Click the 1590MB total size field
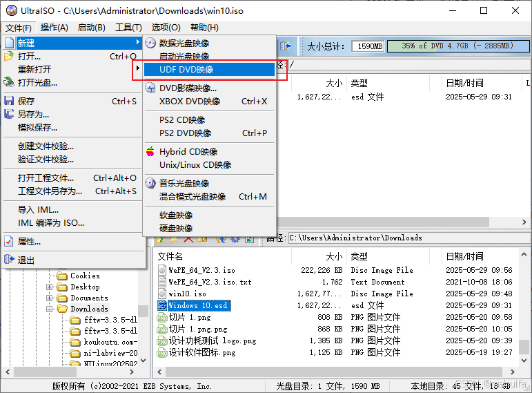Image resolution: width=532 pixels, height=393 pixels. [x=368, y=46]
